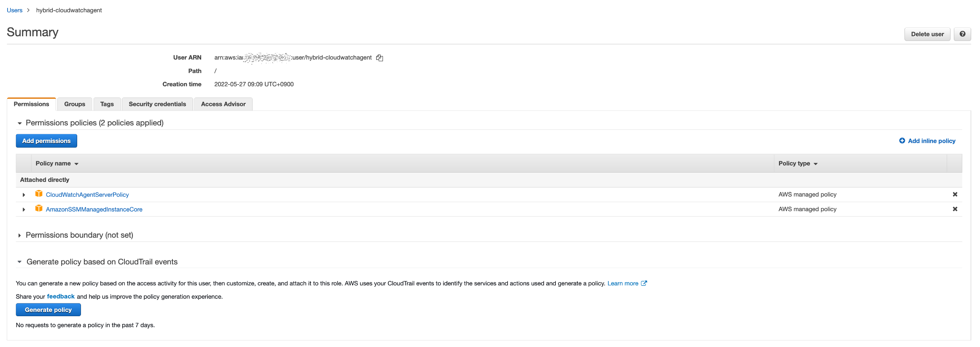The width and height of the screenshot is (980, 347).
Task: Sort by the Policy type column
Action: 798,163
